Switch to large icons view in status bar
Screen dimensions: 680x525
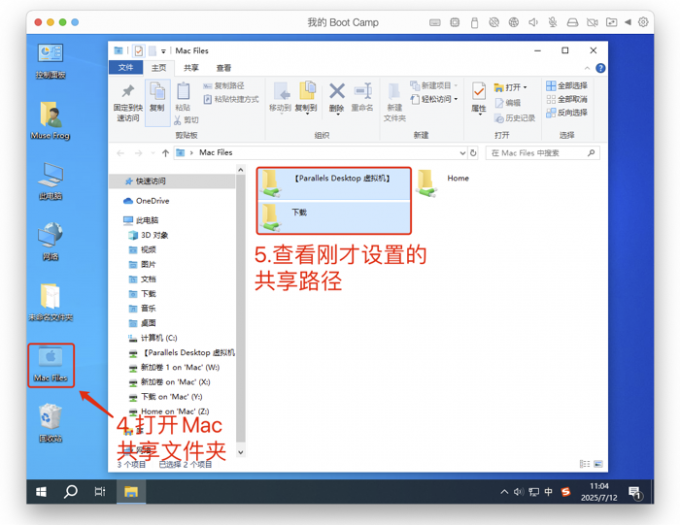click(x=598, y=464)
